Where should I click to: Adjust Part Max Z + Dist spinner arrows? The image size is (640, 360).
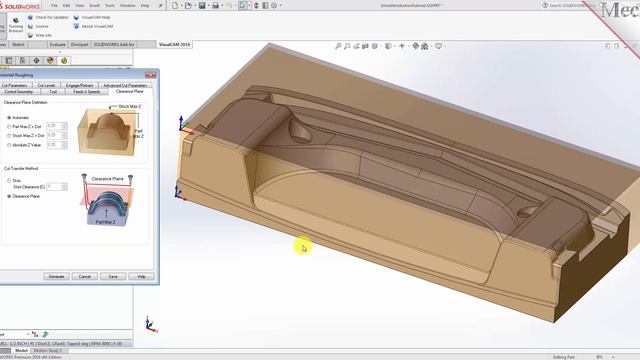(64, 126)
